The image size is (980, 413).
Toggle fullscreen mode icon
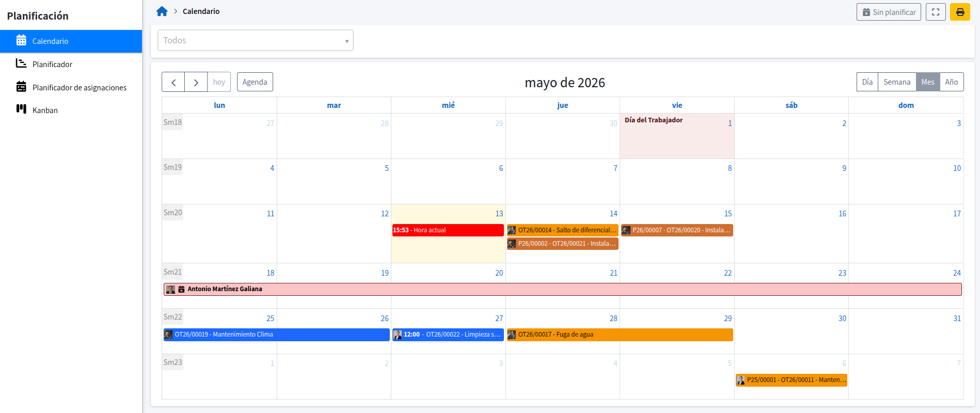[936, 12]
